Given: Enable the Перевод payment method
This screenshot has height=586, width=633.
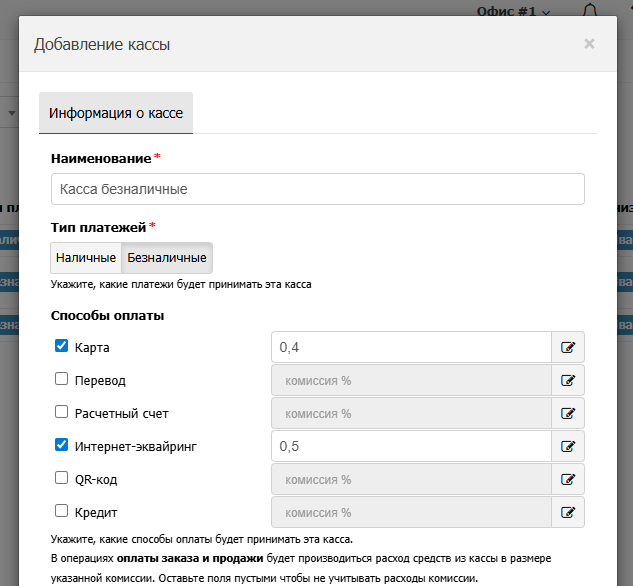Looking at the screenshot, I should 61,379.
